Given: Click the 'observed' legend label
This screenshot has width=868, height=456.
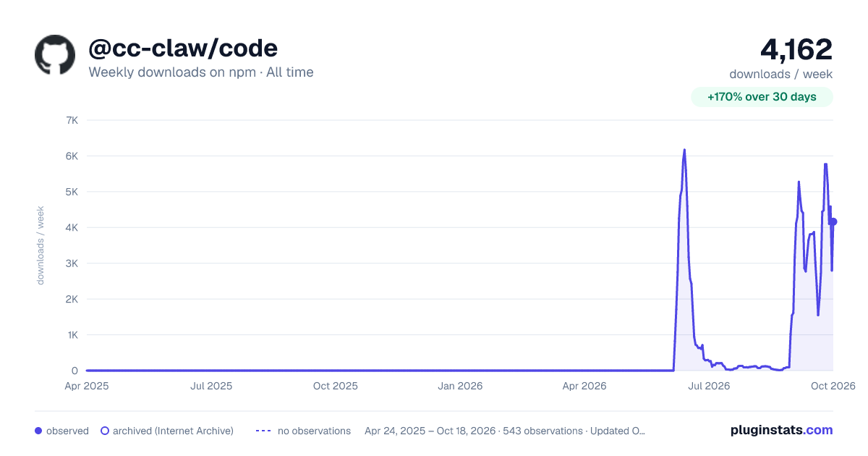Looking at the screenshot, I should click(x=67, y=431).
